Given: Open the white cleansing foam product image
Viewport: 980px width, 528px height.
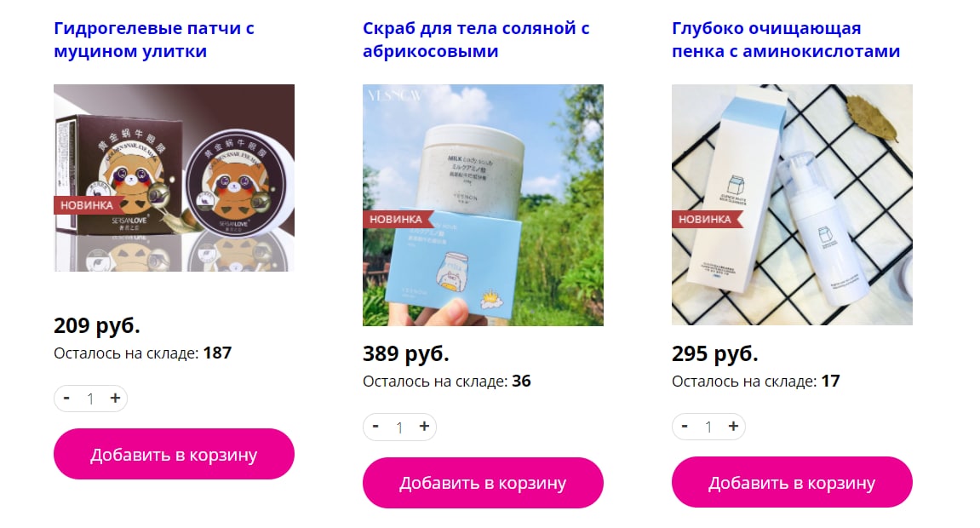Looking at the screenshot, I should 792,205.
